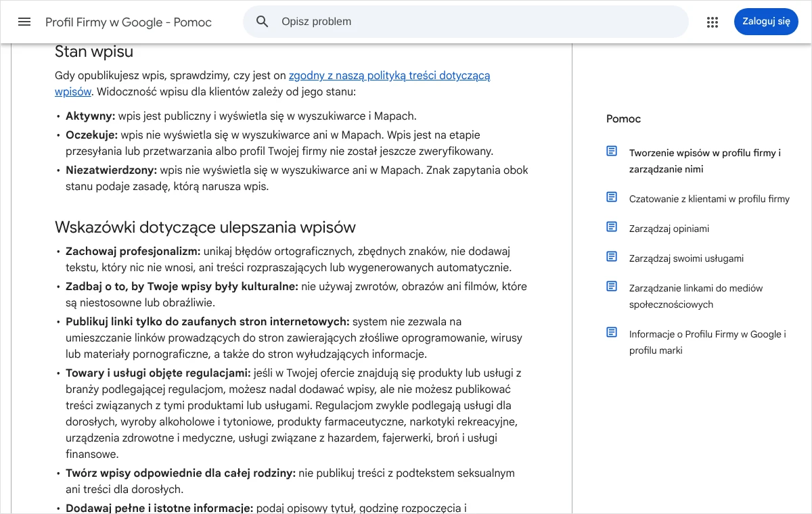The image size is (812, 514).
Task: Click document icon beside Zarządzanie linkami
Action: coord(612,286)
